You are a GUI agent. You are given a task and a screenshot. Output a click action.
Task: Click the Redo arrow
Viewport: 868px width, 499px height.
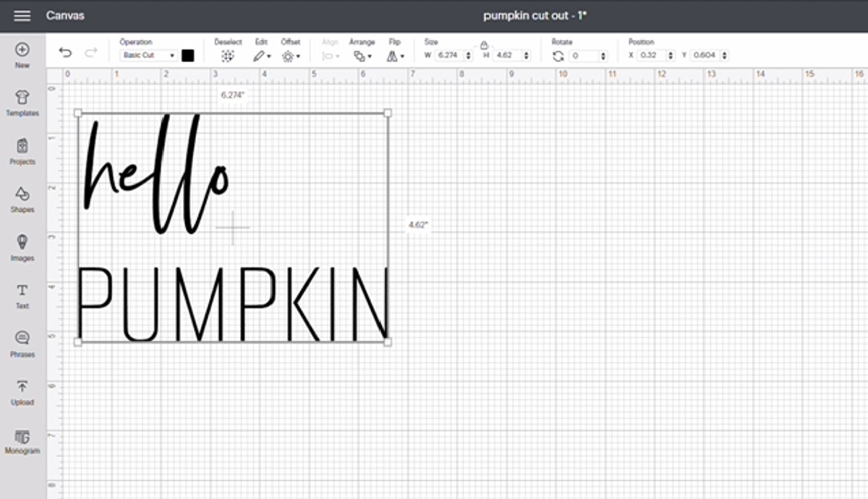91,52
